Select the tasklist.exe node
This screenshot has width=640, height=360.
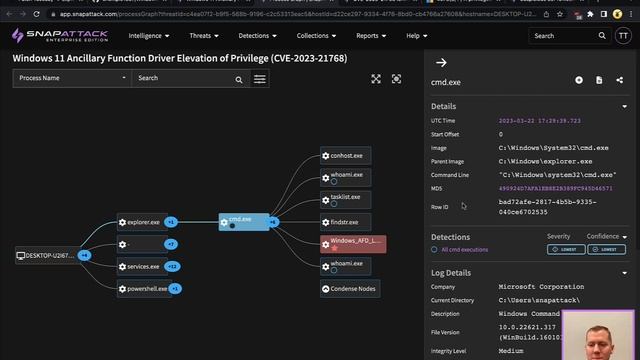click(x=346, y=200)
